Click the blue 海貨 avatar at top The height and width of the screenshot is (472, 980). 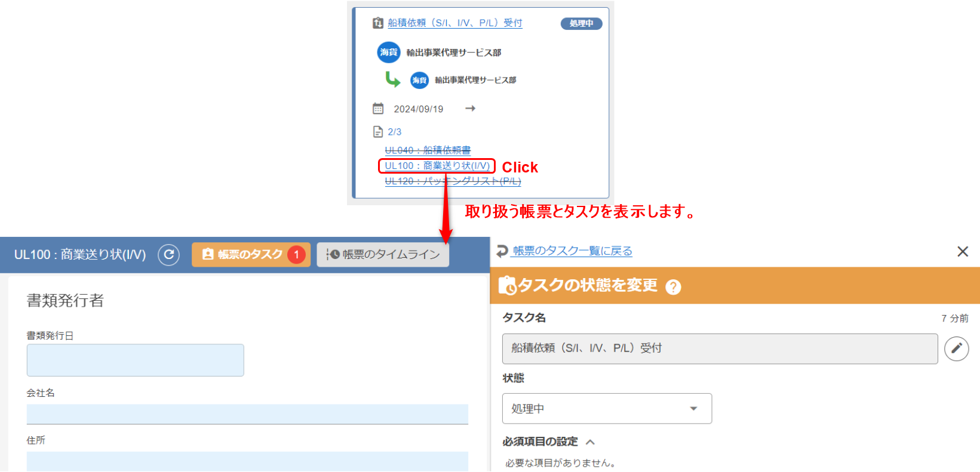[388, 53]
